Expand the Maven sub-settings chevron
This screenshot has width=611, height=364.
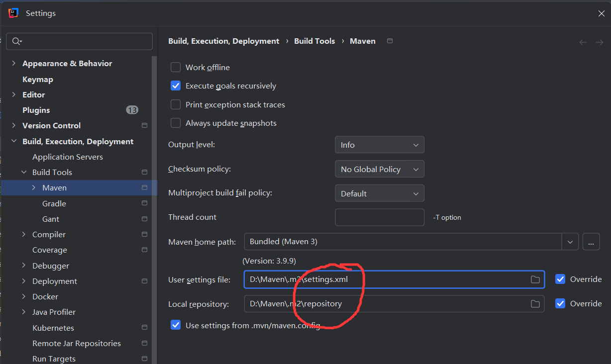coord(33,187)
